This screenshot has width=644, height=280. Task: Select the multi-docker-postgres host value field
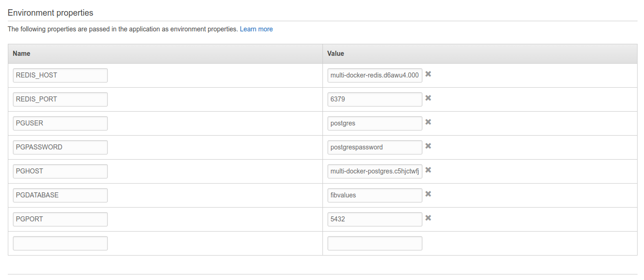click(x=375, y=171)
